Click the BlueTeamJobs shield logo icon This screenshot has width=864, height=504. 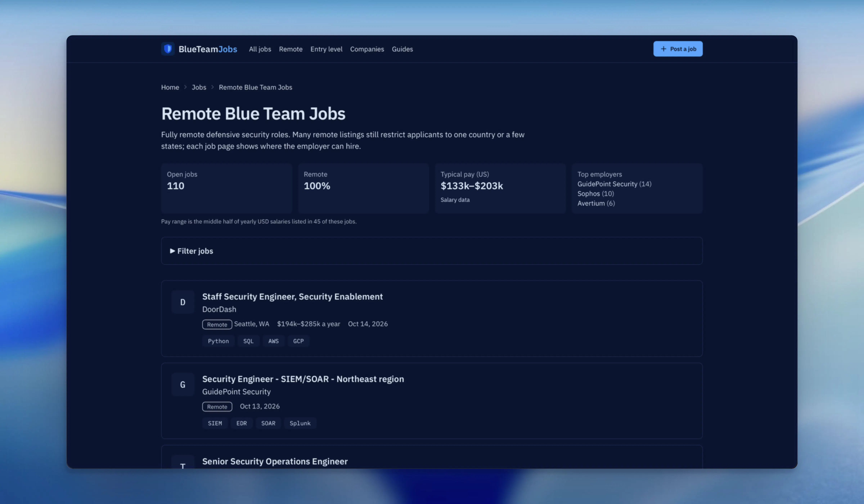point(168,49)
